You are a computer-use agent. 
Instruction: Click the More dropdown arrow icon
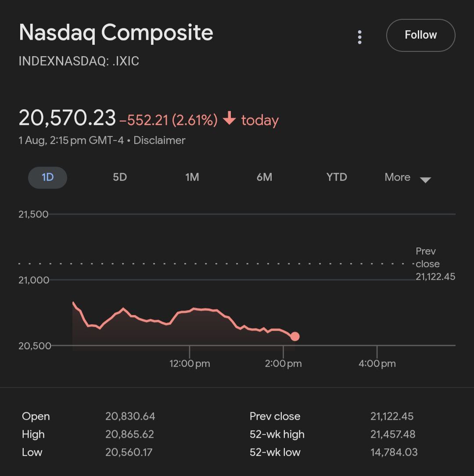425,180
